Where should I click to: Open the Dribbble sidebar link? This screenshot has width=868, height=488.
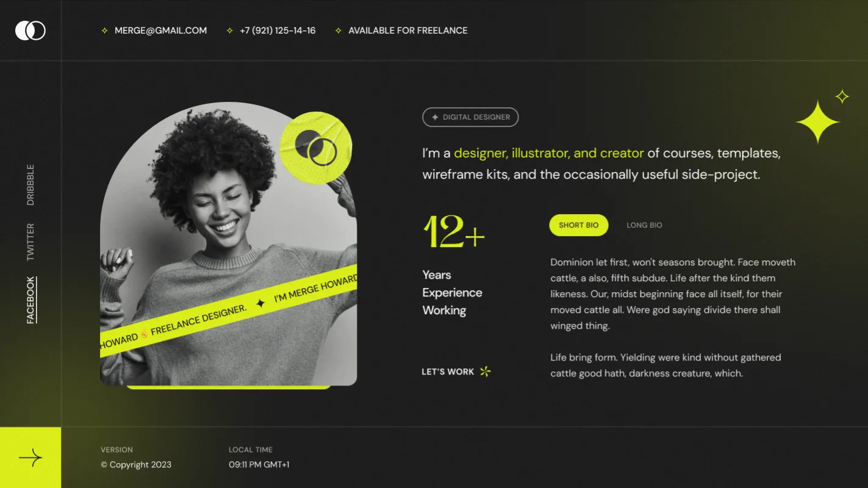30,185
